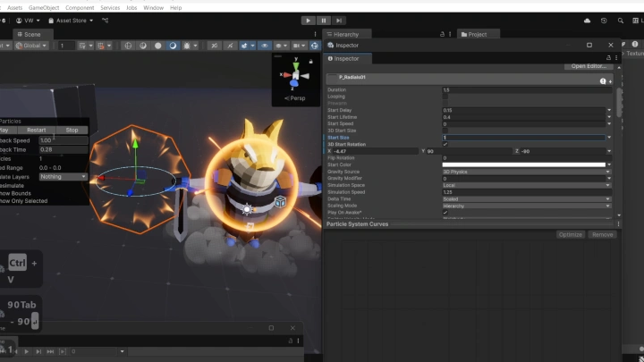Open the Window menu

(153, 8)
